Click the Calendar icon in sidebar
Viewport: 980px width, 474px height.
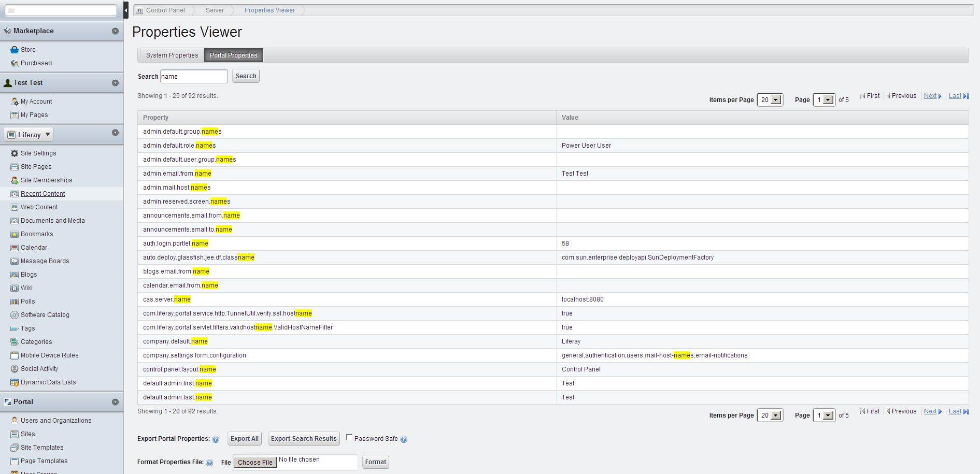15,248
